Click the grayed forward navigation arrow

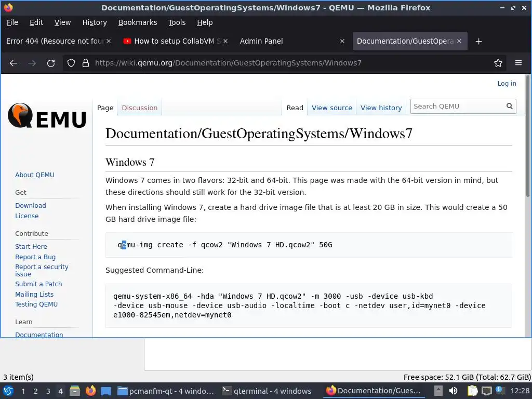click(32, 63)
